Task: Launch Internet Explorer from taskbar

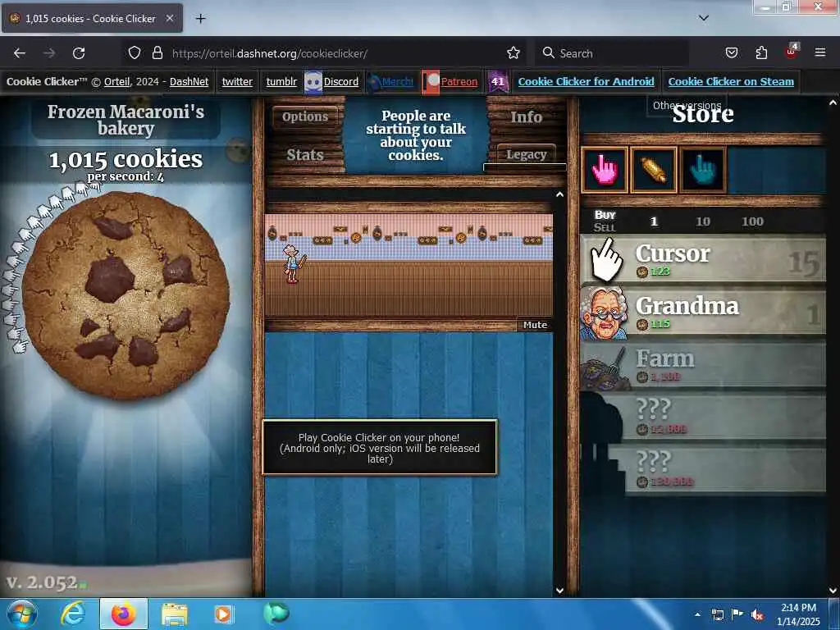Action: [72, 614]
